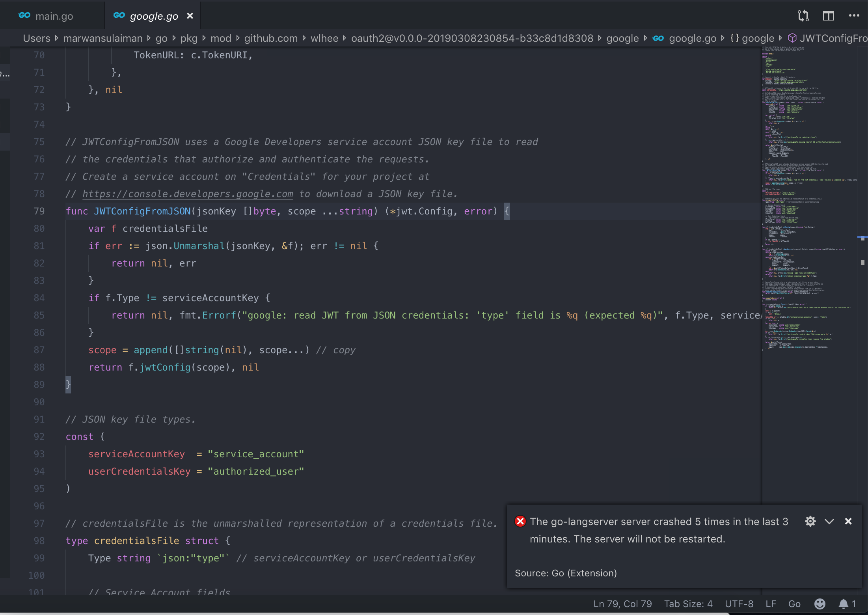Click Tab Size: 4 to change indentation
The width and height of the screenshot is (868, 615).
click(x=688, y=604)
